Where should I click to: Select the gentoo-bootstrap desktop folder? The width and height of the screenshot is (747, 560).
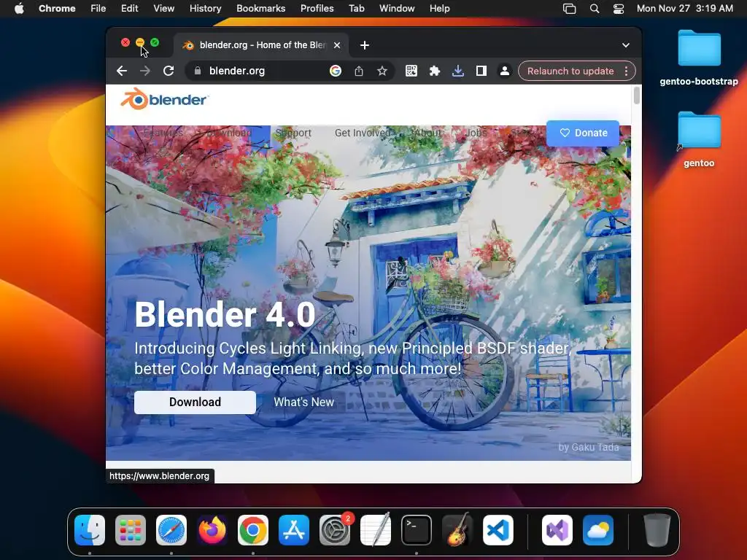[x=699, y=58]
